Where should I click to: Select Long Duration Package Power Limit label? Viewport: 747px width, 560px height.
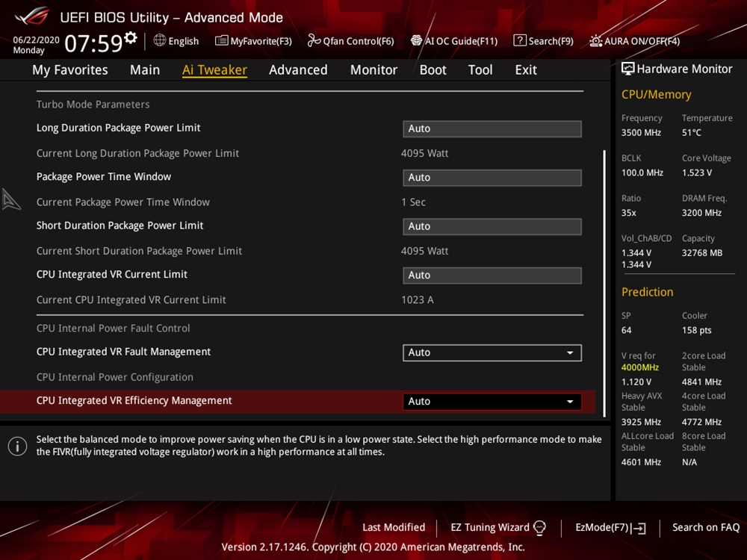(119, 128)
